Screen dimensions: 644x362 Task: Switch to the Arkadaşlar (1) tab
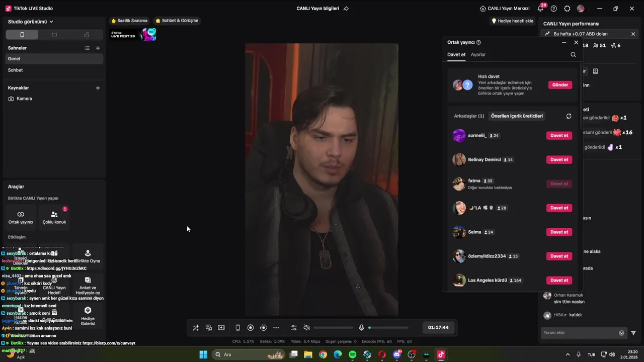[x=469, y=116]
